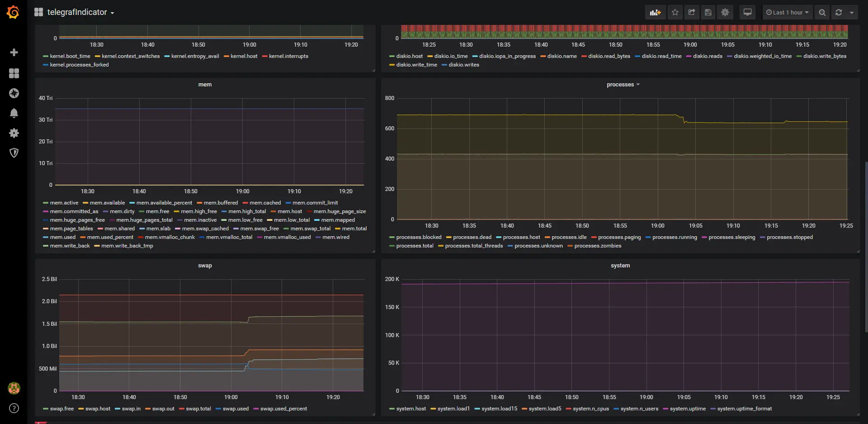
Task: Open the telegrafIndicator dashboard picker
Action: coord(80,12)
